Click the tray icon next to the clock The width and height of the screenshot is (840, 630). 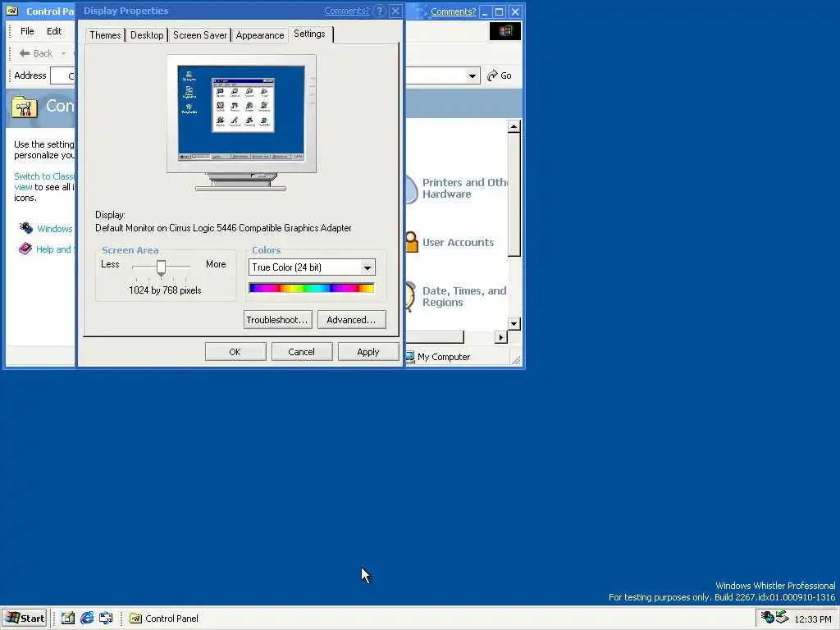point(783,618)
